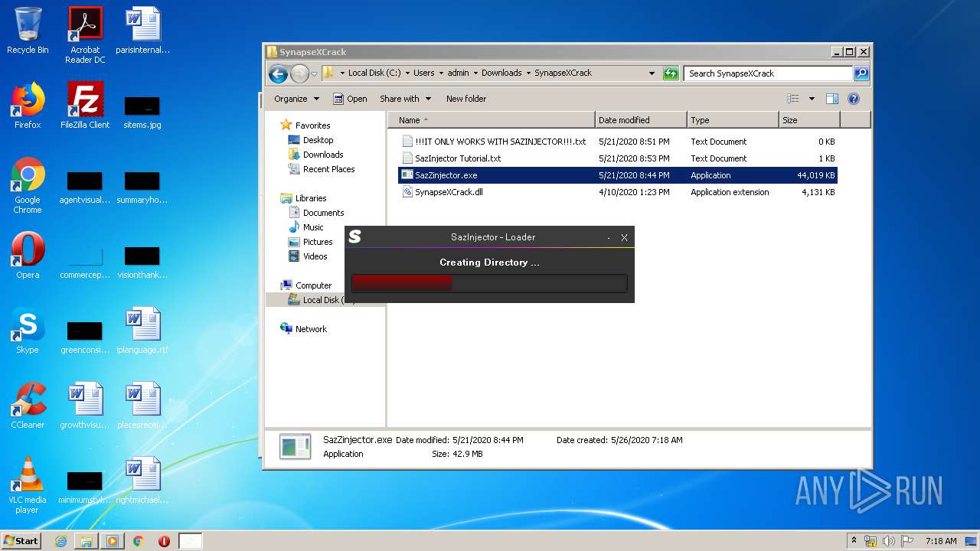Open growthvisu Word document on desktop
The height and width of the screenshot is (551, 980).
tap(85, 406)
